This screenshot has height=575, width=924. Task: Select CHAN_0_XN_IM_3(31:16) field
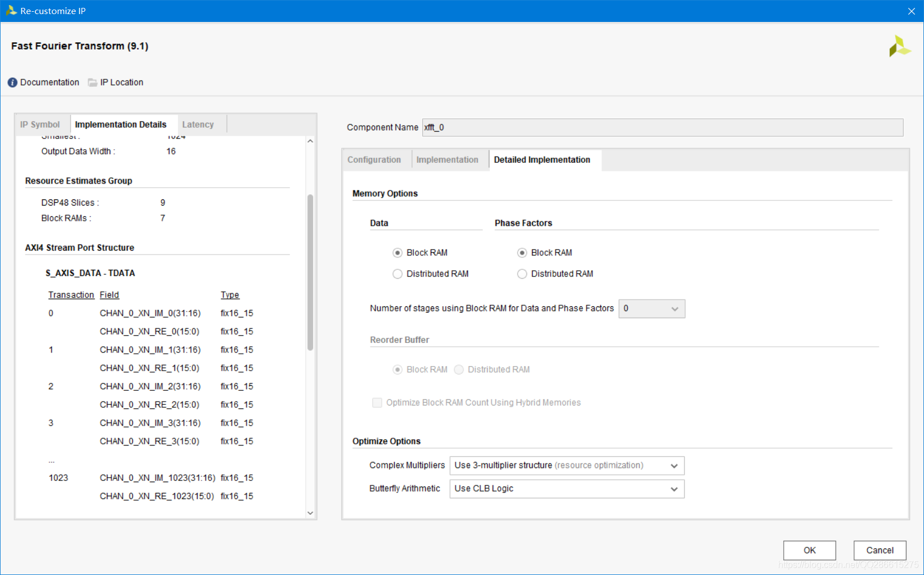point(150,423)
